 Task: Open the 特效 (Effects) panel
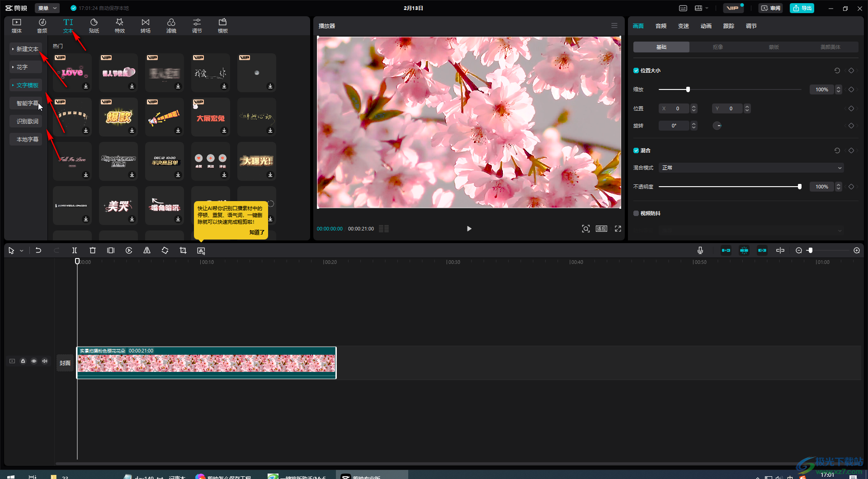click(x=120, y=26)
